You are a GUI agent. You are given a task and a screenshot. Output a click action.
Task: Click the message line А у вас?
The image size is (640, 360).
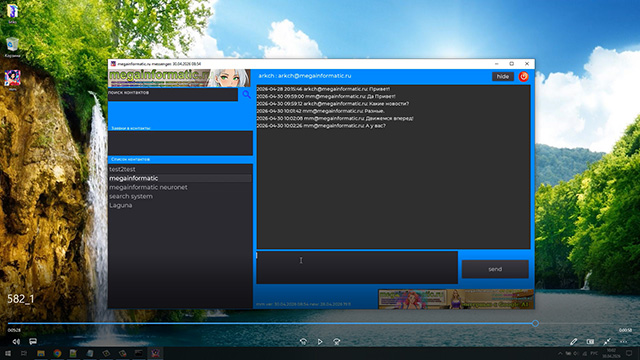click(x=321, y=126)
